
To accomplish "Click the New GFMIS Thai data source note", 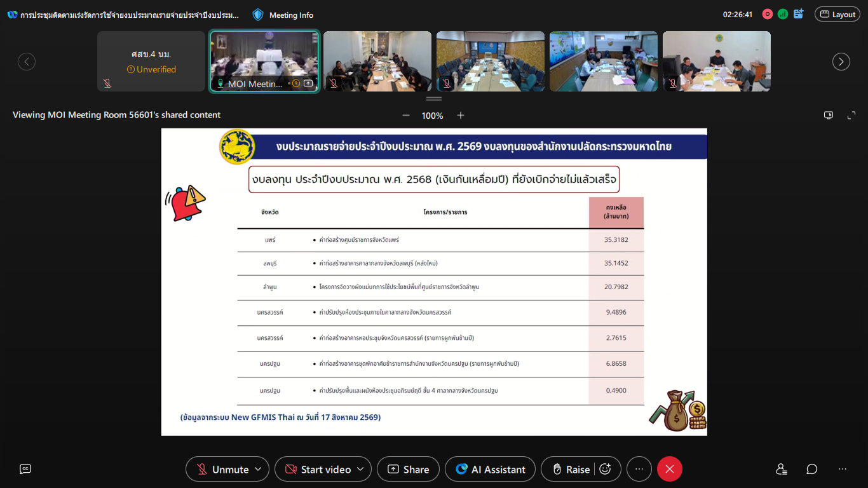I will (x=281, y=417).
